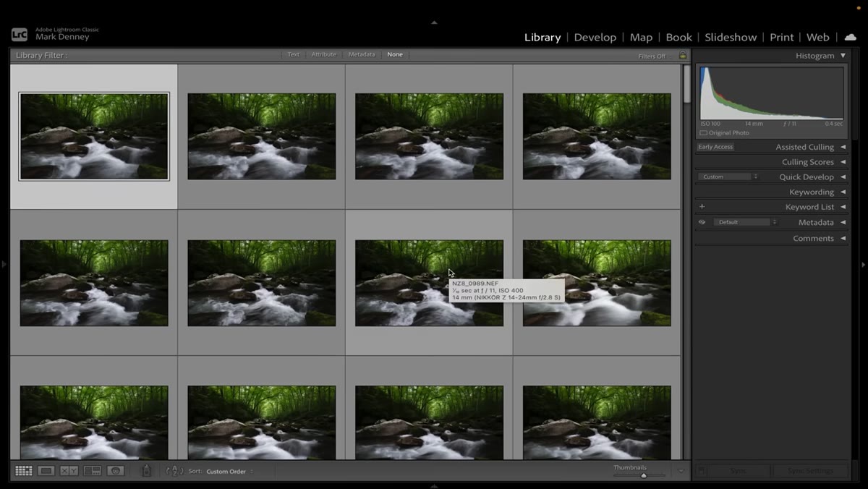Switch to the Map module
The image size is (868, 489).
tap(641, 38)
